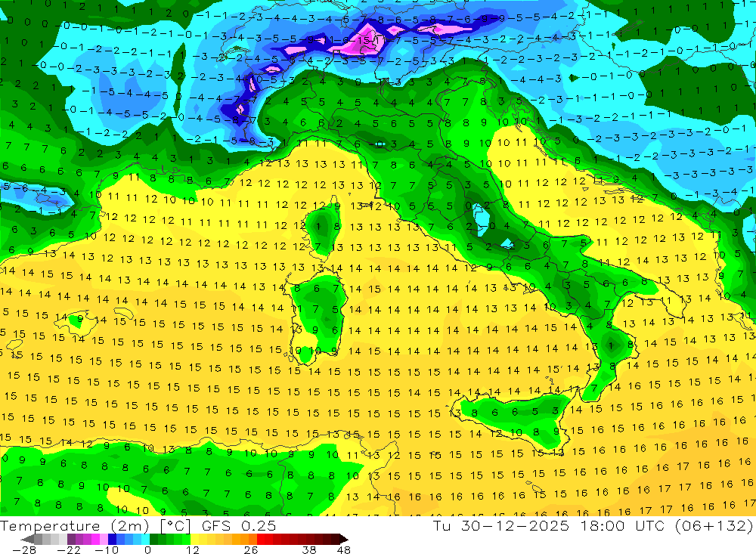Click the green Corsica island on the map
Screen dimensions: 756x554
[x=322, y=229]
